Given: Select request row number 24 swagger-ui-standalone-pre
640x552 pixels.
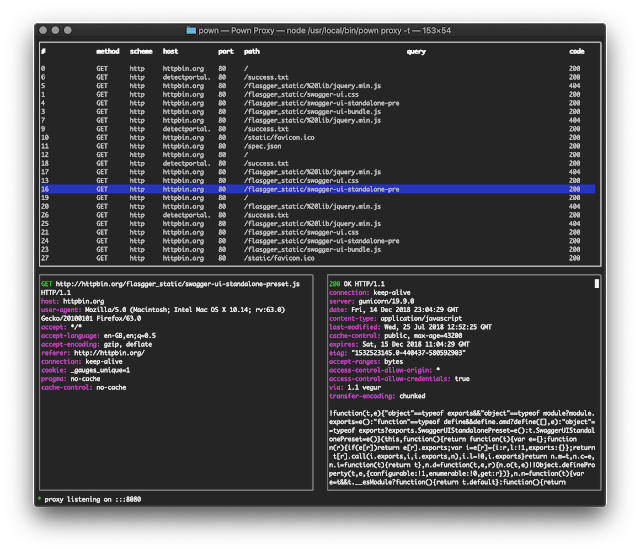Looking at the screenshot, I should (x=318, y=241).
